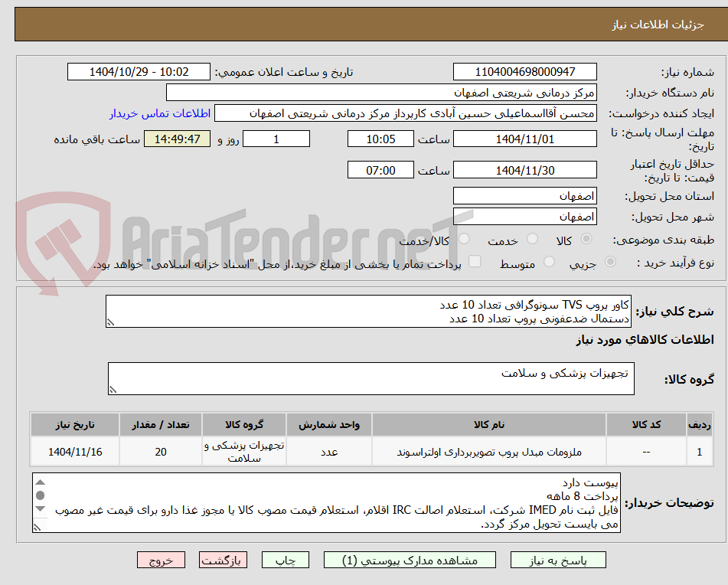
Task: Click the گروه کالا text area
Action: click(371, 379)
